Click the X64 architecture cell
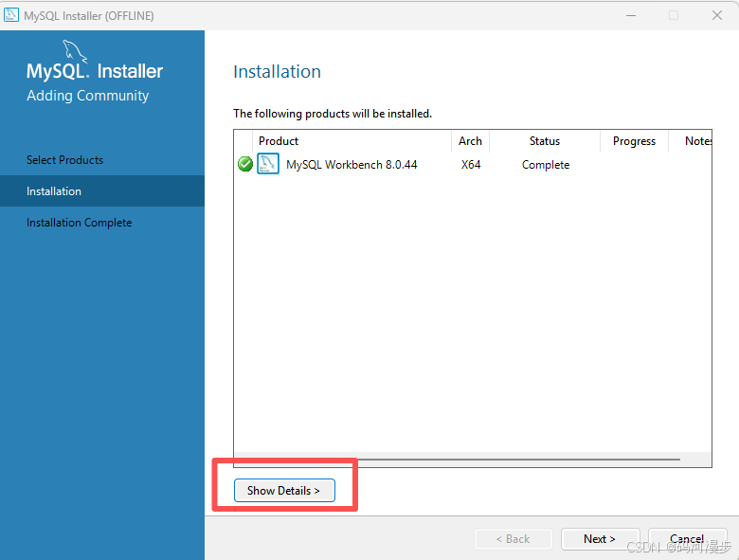 (x=470, y=165)
